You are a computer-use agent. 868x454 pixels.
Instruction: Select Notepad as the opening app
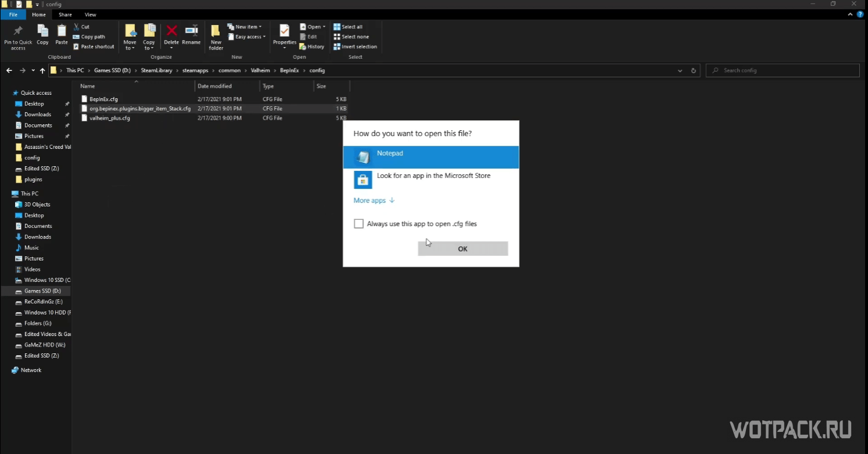coord(430,157)
